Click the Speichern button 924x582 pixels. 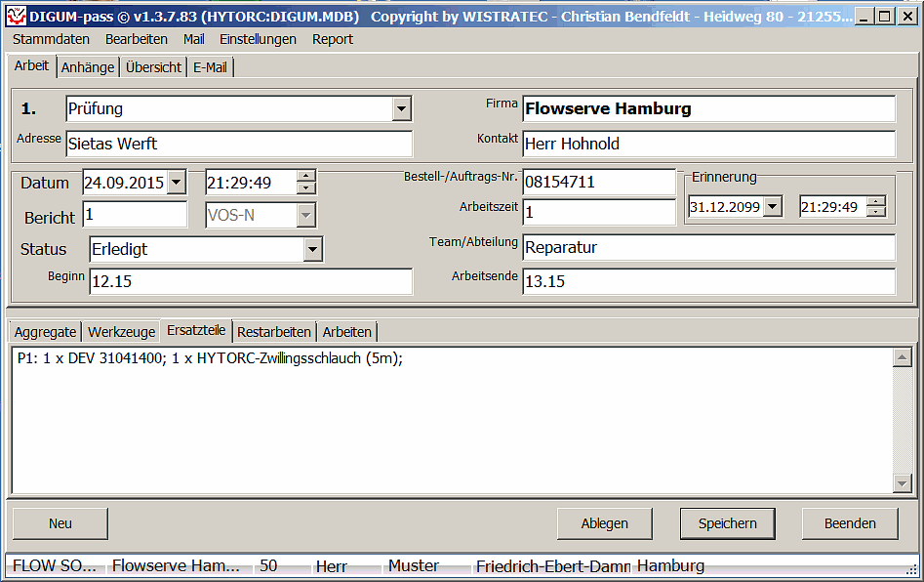(x=727, y=523)
